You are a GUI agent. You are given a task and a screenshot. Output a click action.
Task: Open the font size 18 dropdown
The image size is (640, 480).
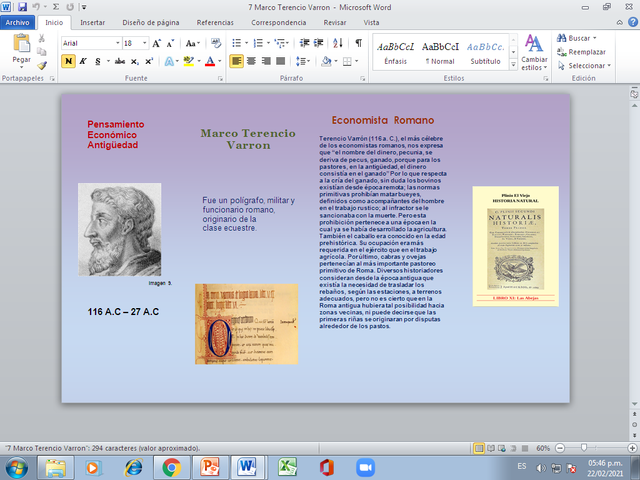(144, 43)
